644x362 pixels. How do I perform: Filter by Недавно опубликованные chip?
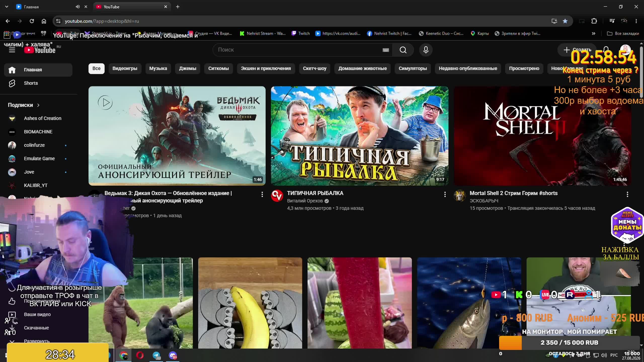point(468,69)
